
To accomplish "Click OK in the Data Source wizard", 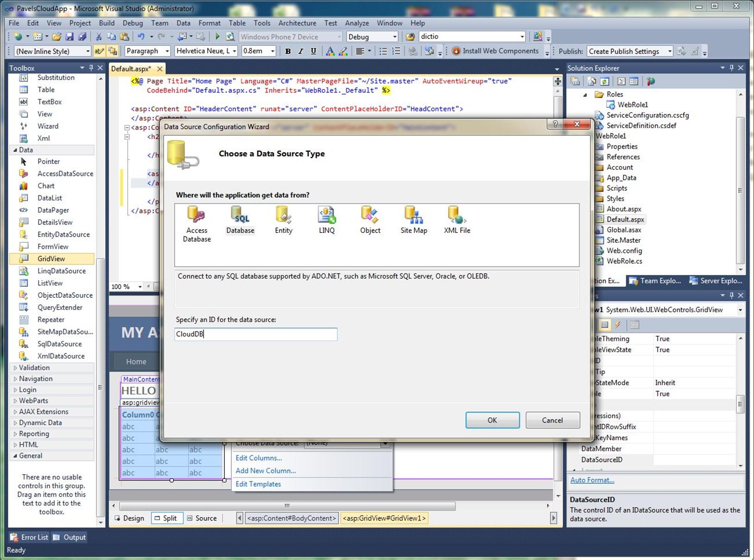I will (492, 420).
